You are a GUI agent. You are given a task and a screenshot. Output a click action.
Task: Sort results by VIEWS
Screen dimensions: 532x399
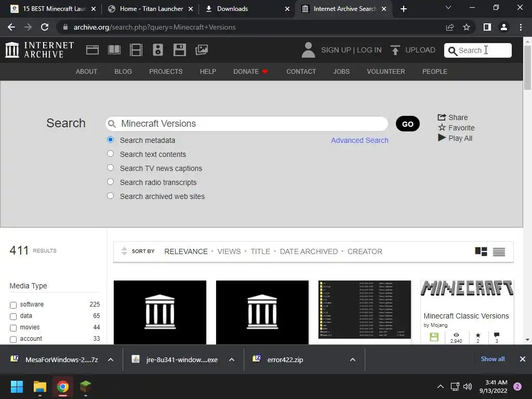point(229,251)
